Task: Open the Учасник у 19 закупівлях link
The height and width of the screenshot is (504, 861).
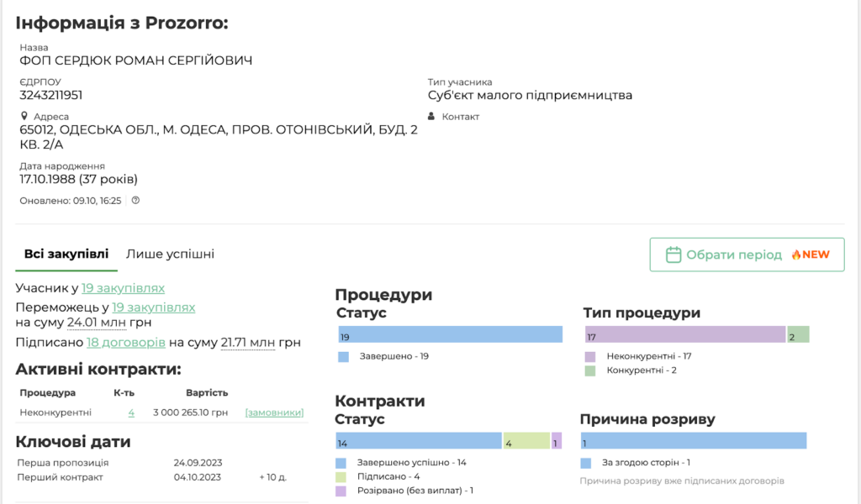Action: (123, 288)
